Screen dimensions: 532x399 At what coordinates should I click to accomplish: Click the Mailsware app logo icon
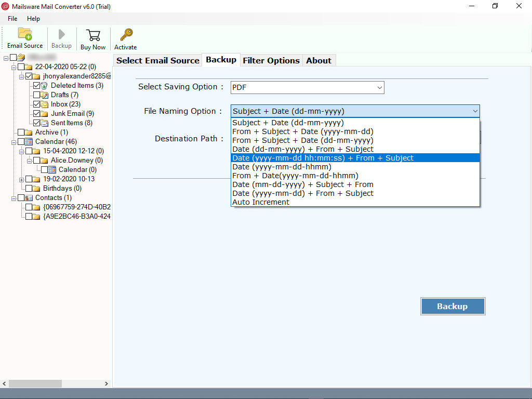pyautogui.click(x=5, y=6)
